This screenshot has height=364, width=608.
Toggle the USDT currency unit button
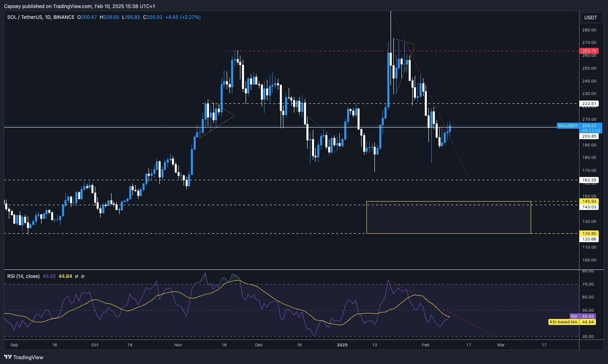pyautogui.click(x=590, y=17)
